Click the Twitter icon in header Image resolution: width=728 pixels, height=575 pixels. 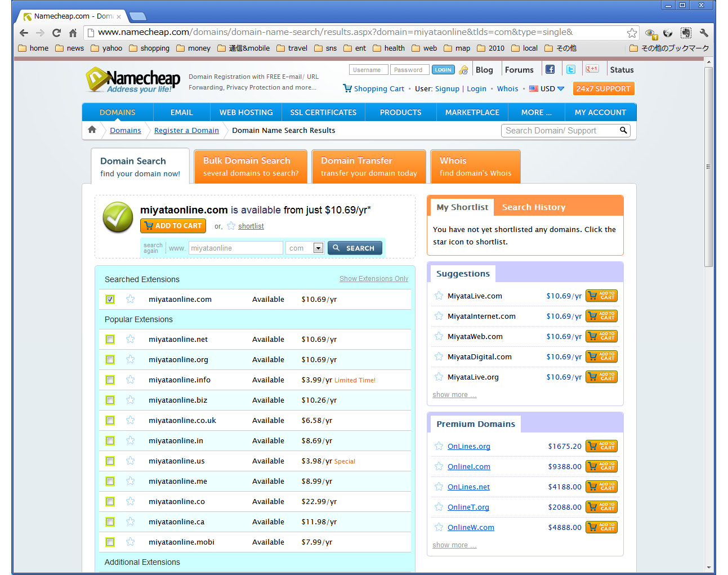571,70
